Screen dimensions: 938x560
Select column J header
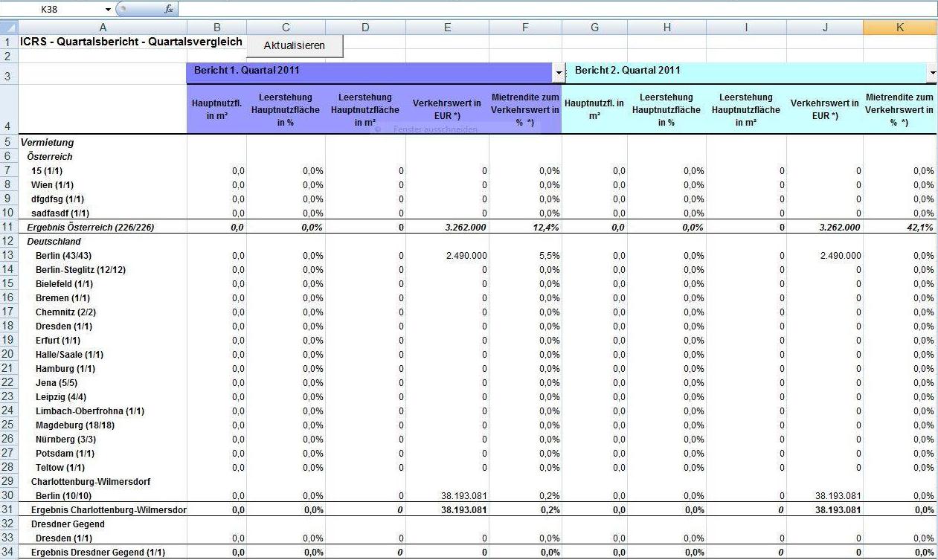tap(825, 28)
